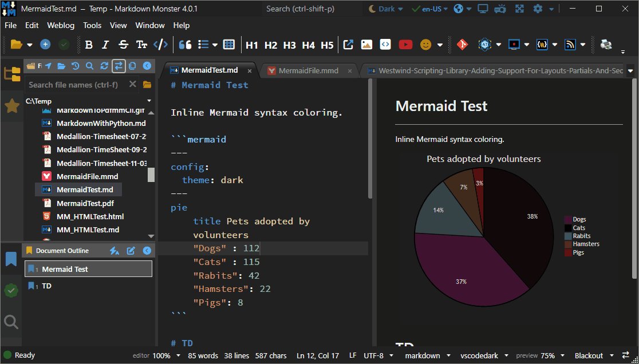
Task: Open the File menu
Action: pyautogui.click(x=11, y=25)
